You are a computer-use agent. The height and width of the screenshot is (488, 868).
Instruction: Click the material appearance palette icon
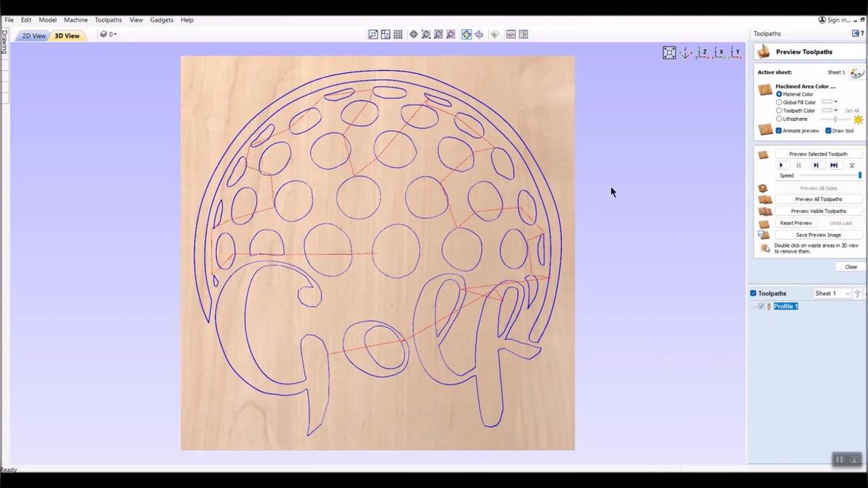856,72
